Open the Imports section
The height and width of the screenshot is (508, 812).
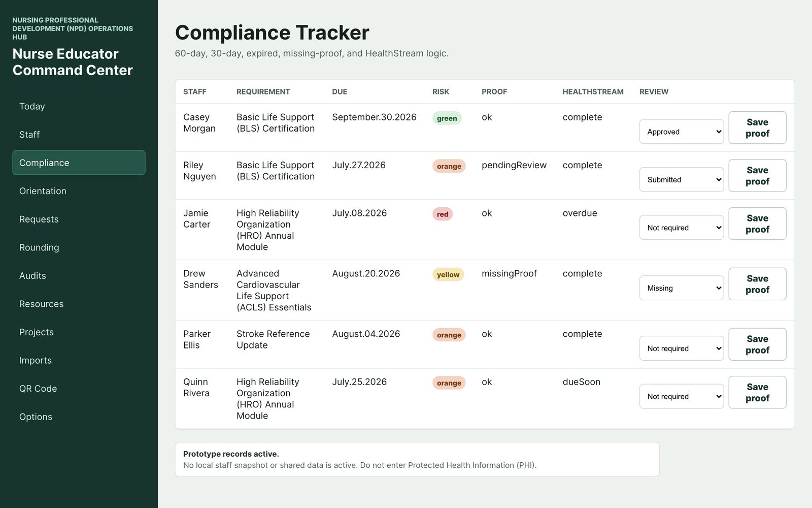(79, 360)
